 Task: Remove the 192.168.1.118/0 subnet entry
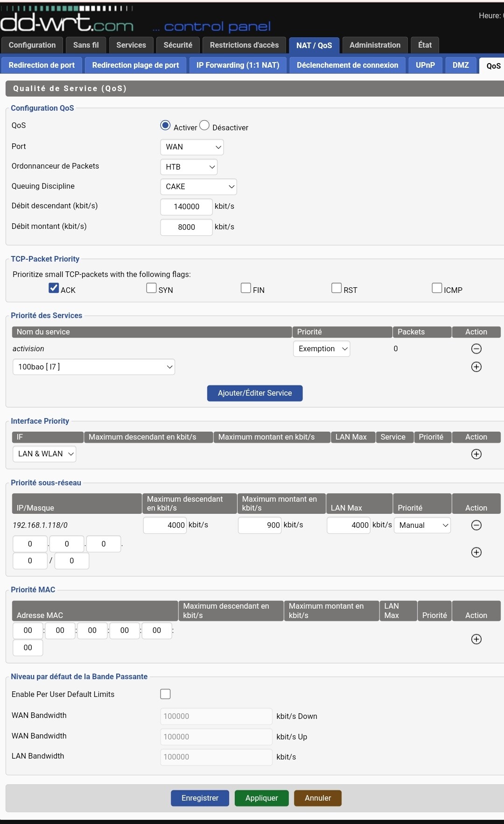click(x=476, y=525)
